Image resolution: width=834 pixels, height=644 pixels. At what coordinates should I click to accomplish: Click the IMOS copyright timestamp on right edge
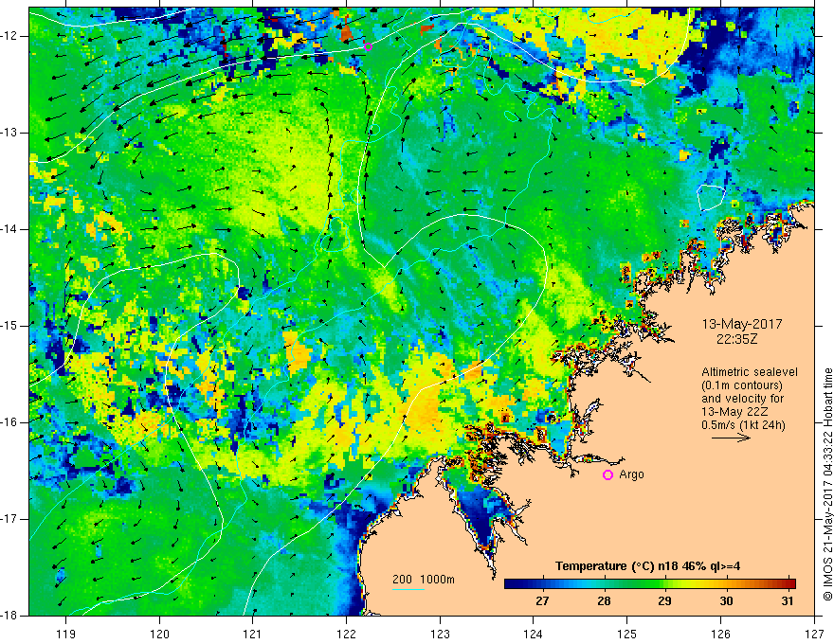827,485
